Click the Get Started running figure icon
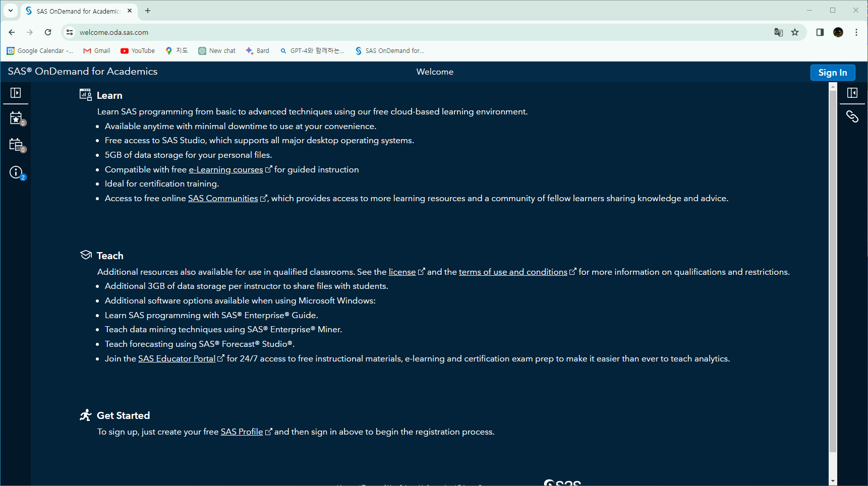This screenshot has width=868, height=486. click(86, 415)
